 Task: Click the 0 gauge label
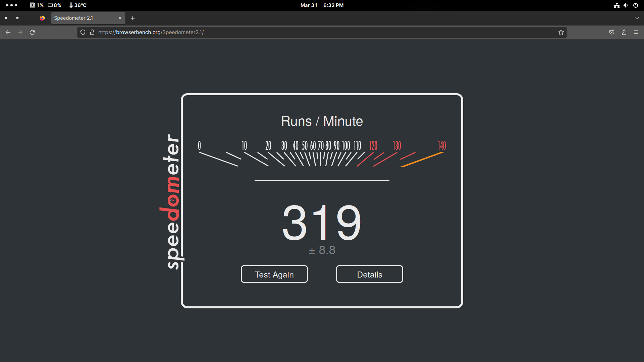point(199,145)
